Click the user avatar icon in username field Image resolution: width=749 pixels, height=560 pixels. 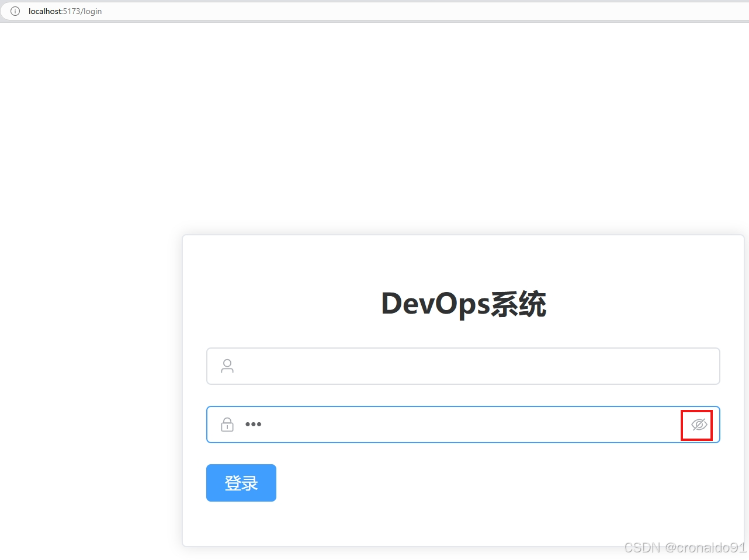[227, 366]
